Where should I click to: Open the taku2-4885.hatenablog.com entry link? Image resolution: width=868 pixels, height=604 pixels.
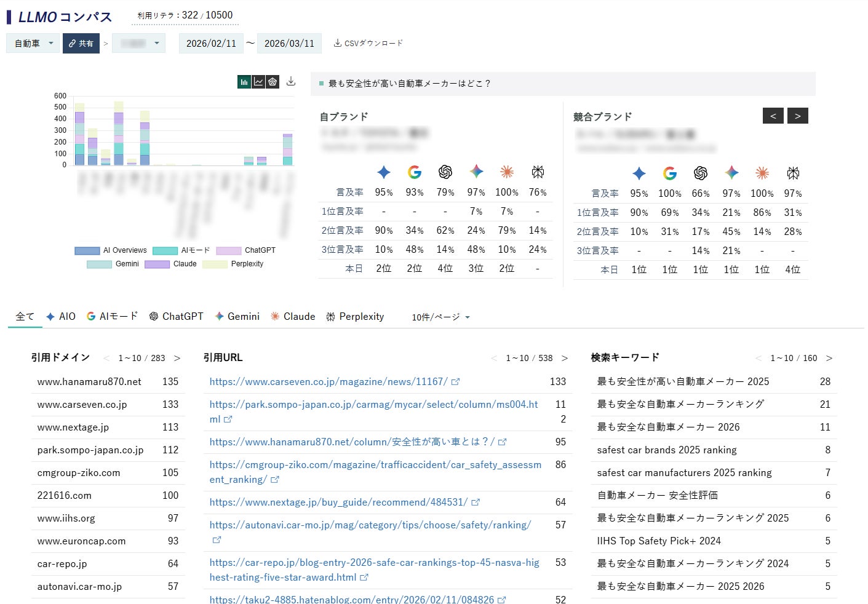click(x=352, y=599)
